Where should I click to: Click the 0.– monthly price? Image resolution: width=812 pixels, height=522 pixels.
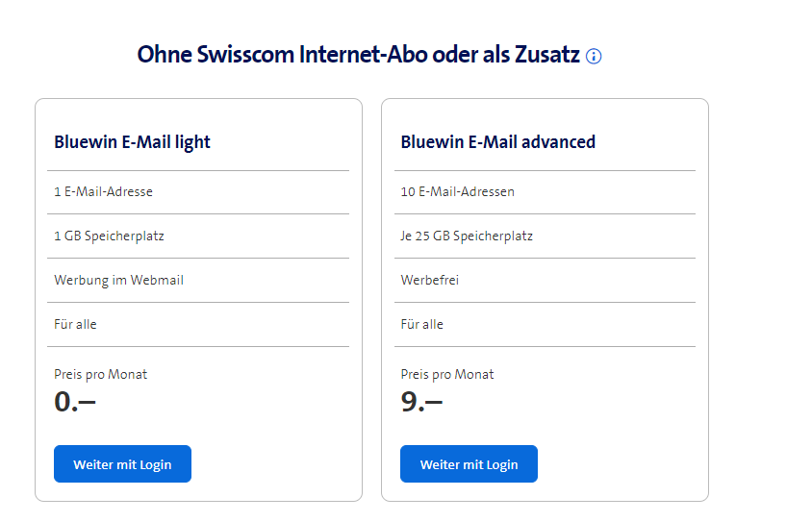click(x=75, y=401)
